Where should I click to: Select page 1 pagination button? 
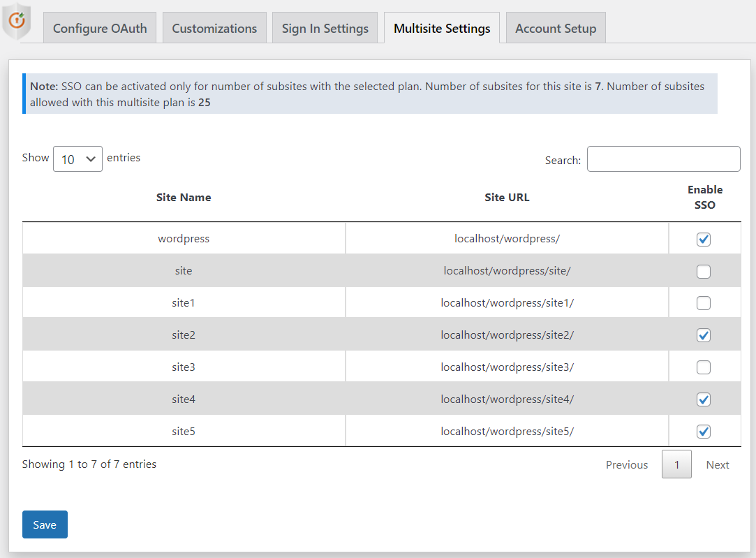[x=676, y=464]
